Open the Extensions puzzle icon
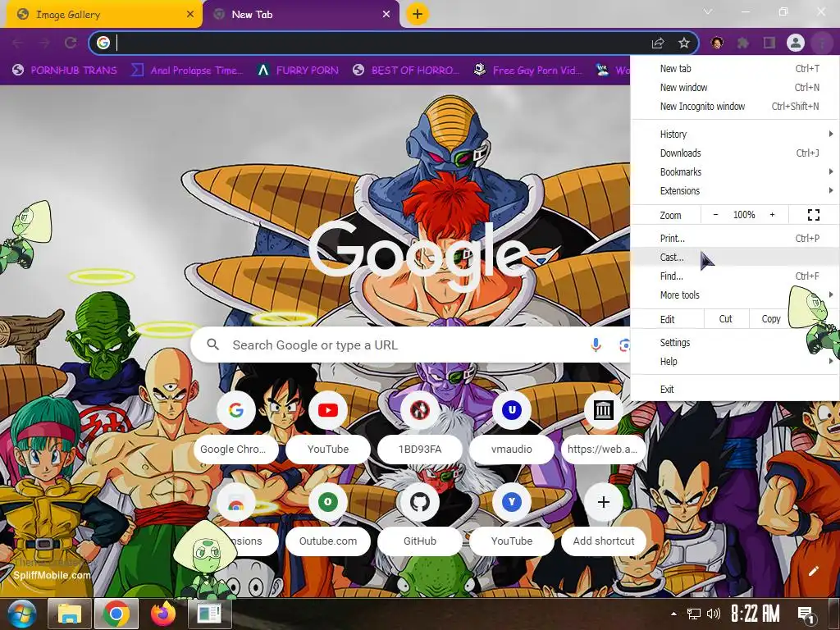Image resolution: width=840 pixels, height=630 pixels. [x=742, y=43]
